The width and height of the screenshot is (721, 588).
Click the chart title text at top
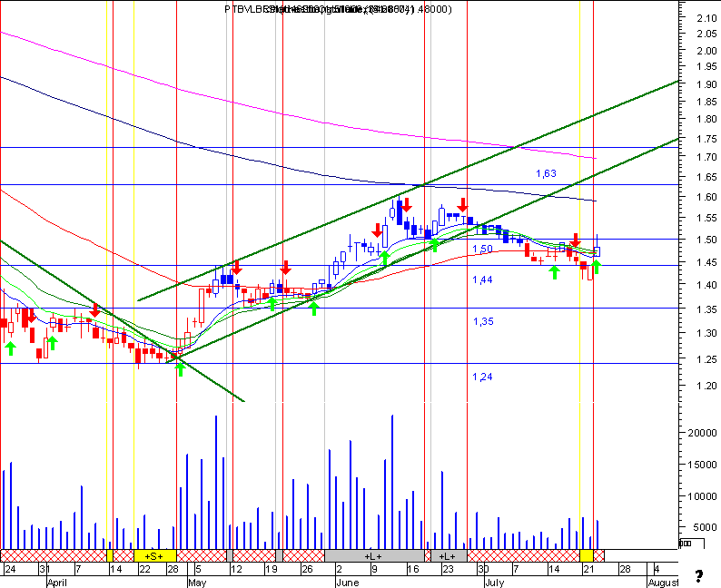click(338, 9)
